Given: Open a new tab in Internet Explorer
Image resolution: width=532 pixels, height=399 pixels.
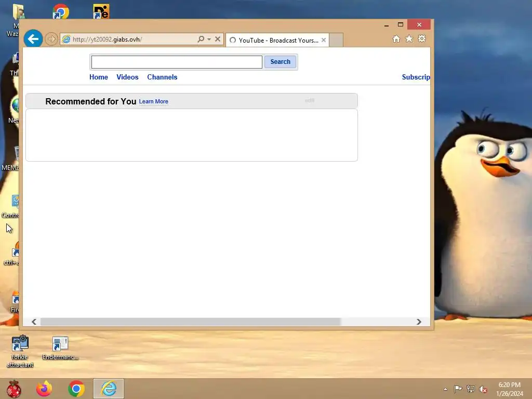Looking at the screenshot, I should (x=336, y=41).
